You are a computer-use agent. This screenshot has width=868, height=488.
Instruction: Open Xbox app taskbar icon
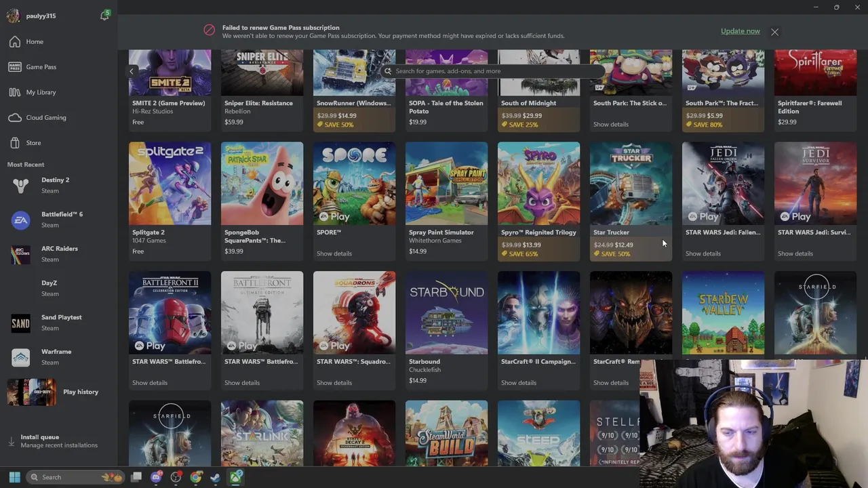pos(235,477)
